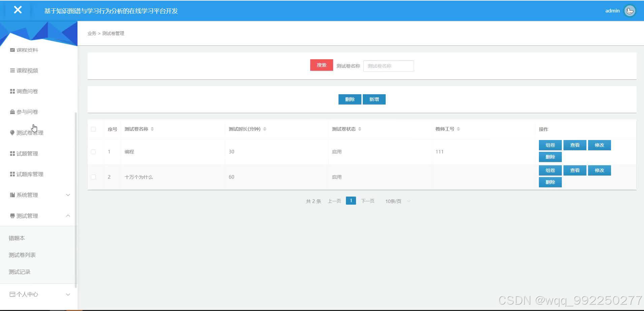Toggle the select-all checkbox in table header
This screenshot has height=311, width=644.
click(93, 129)
